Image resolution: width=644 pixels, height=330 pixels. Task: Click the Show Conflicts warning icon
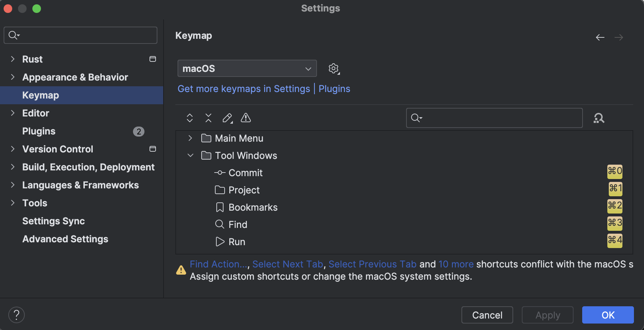coord(245,118)
